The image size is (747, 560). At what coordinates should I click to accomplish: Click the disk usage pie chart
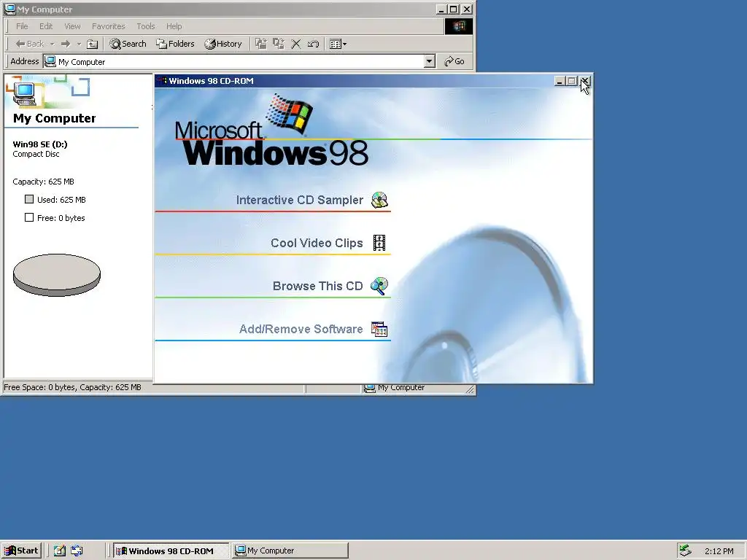coord(57,275)
